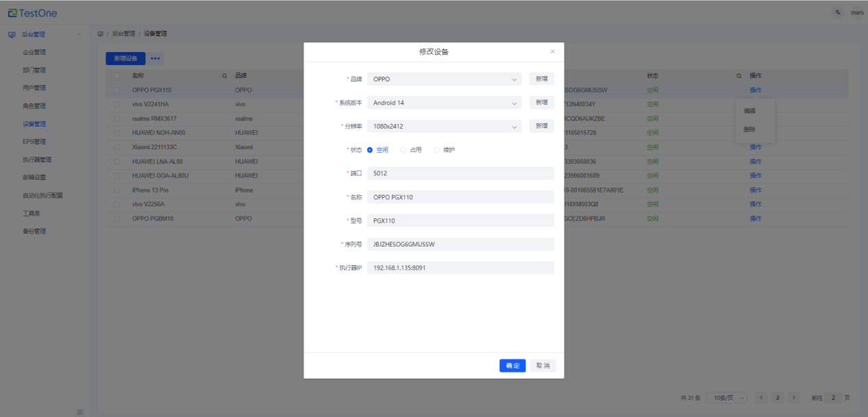
Task: Open the user avatar menu in the top bar
Action: click(x=857, y=13)
